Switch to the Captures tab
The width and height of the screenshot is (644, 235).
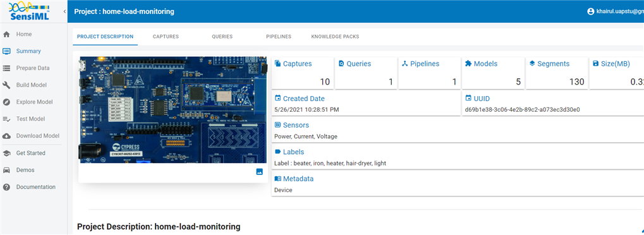[166, 37]
